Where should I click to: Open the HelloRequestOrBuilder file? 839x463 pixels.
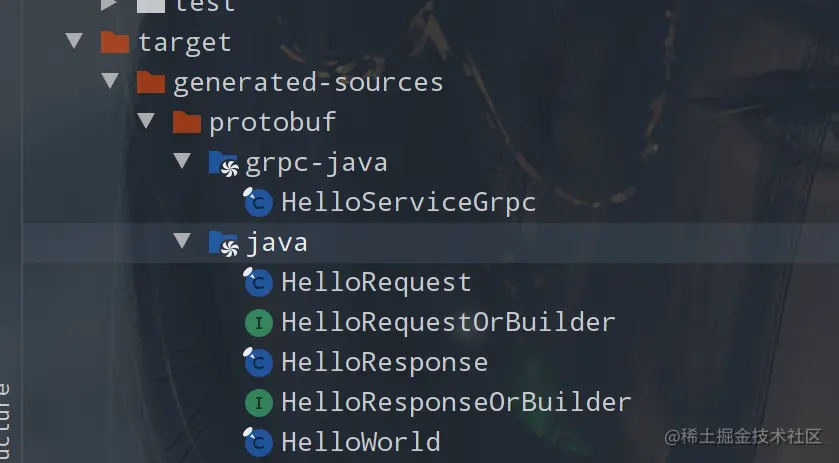[x=448, y=323]
